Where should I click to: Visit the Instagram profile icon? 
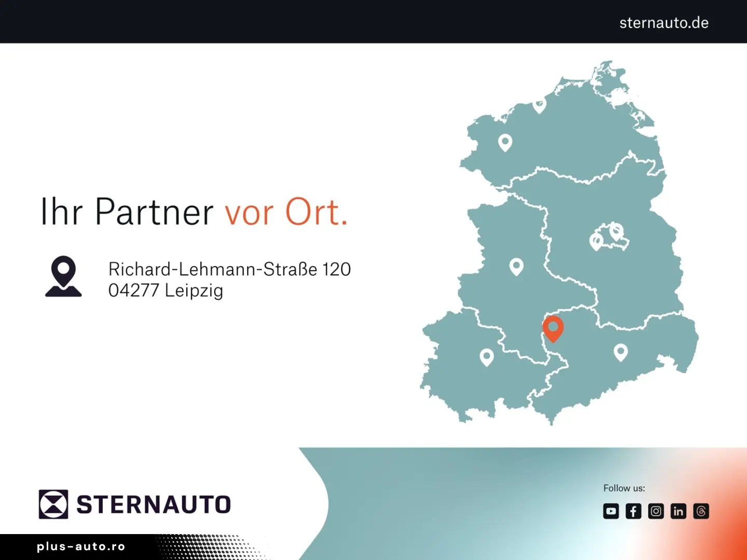click(x=656, y=511)
